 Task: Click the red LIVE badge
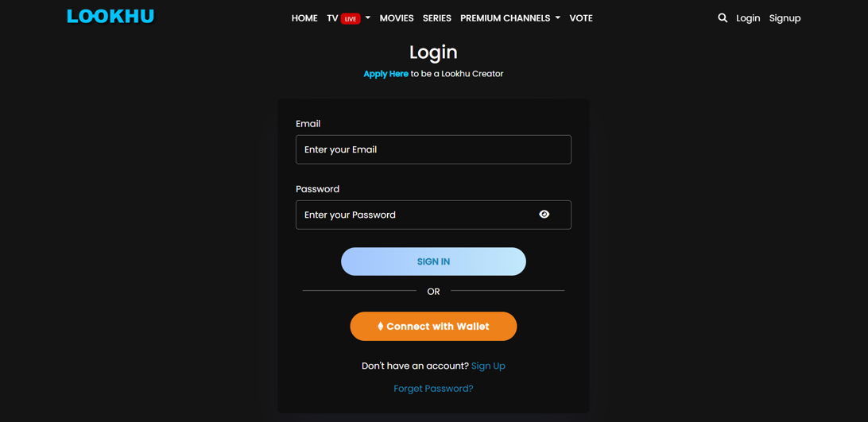[x=351, y=19]
